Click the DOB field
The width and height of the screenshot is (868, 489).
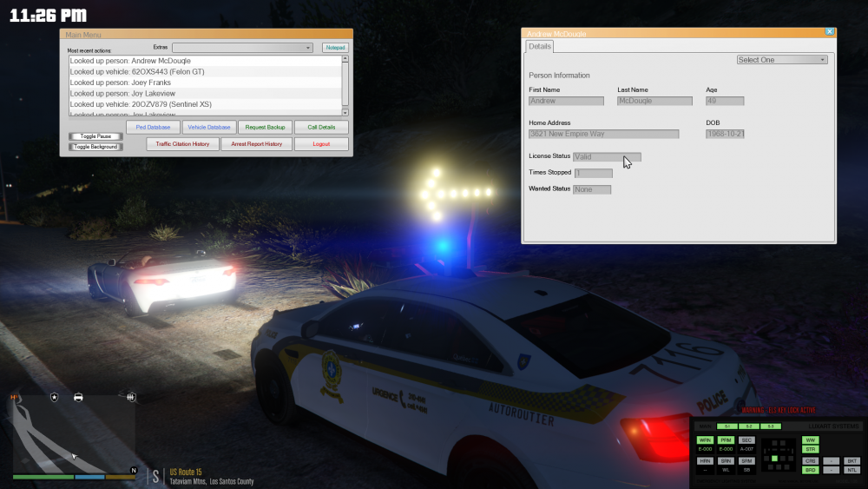click(725, 134)
